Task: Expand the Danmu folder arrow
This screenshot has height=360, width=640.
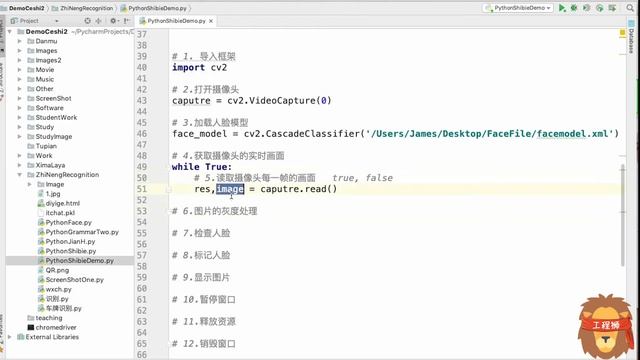Action: coord(19,41)
